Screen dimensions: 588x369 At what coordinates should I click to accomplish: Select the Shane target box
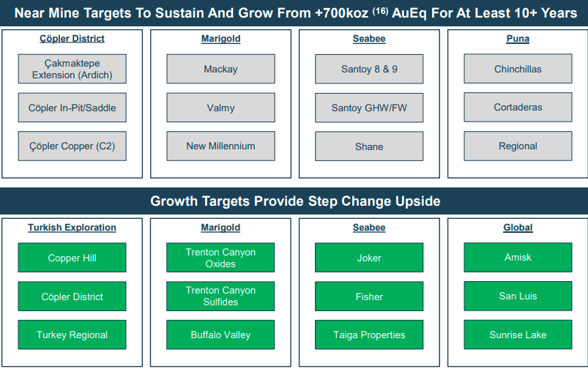pyautogui.click(x=369, y=146)
